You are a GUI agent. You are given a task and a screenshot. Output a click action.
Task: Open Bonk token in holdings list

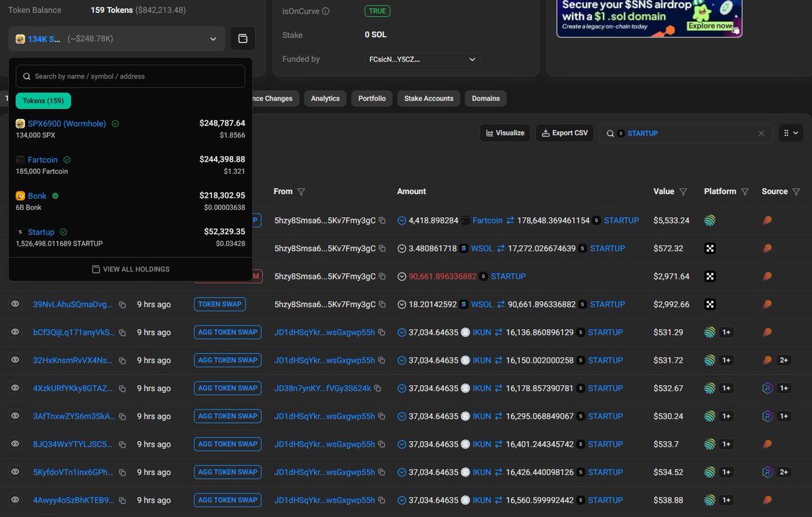click(37, 196)
